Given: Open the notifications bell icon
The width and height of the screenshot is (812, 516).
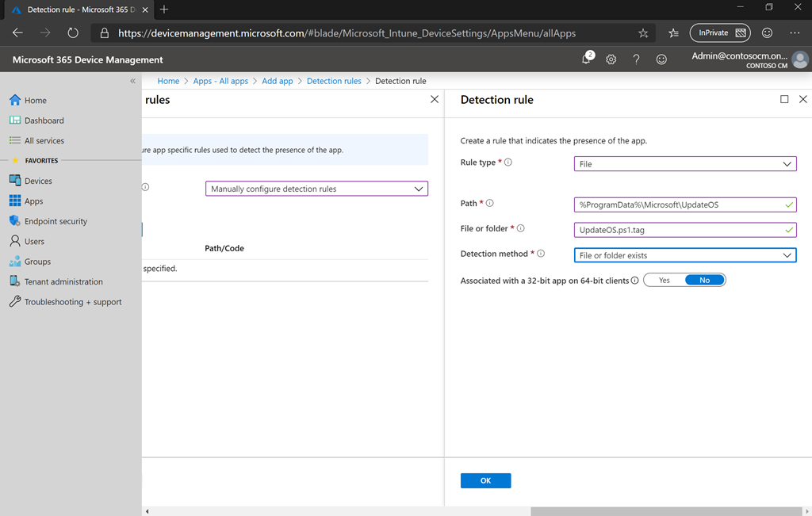Looking at the screenshot, I should pyautogui.click(x=587, y=59).
